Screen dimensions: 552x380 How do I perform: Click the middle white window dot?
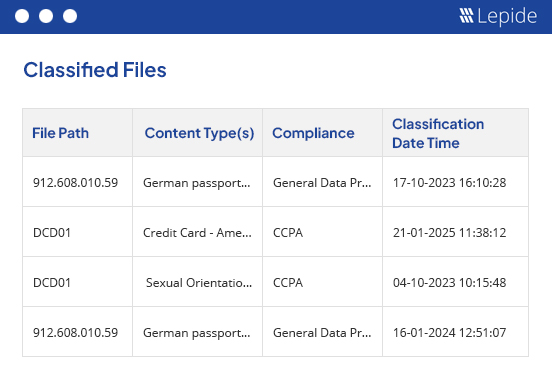pos(46,16)
